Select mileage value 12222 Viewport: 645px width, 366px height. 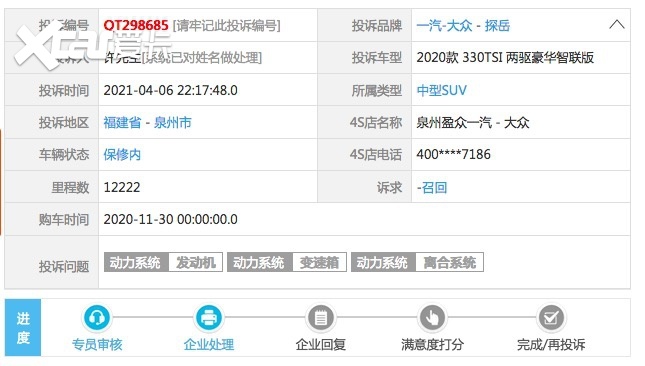click(x=122, y=188)
